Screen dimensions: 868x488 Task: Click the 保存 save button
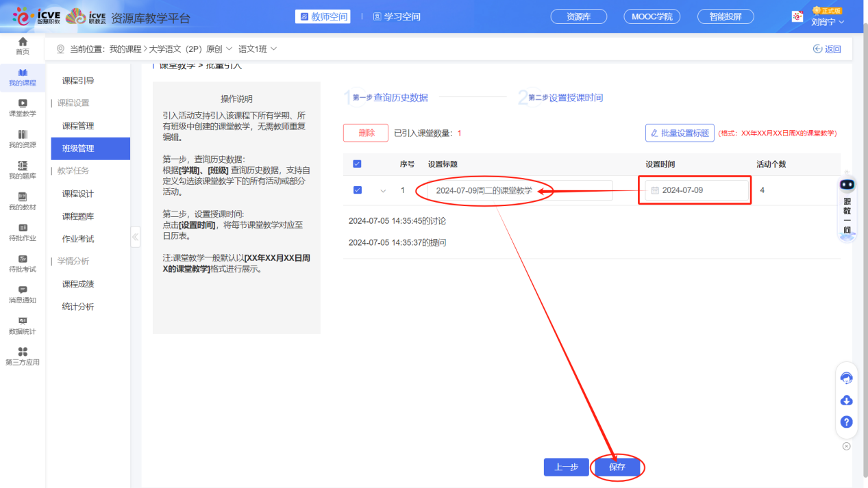[x=617, y=467]
